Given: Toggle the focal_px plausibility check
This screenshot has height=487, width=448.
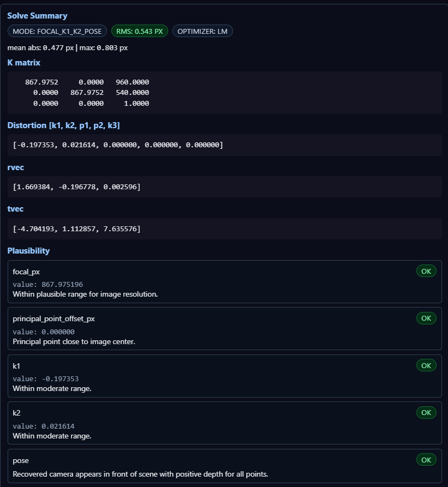Looking at the screenshot, I should click(x=426, y=270).
